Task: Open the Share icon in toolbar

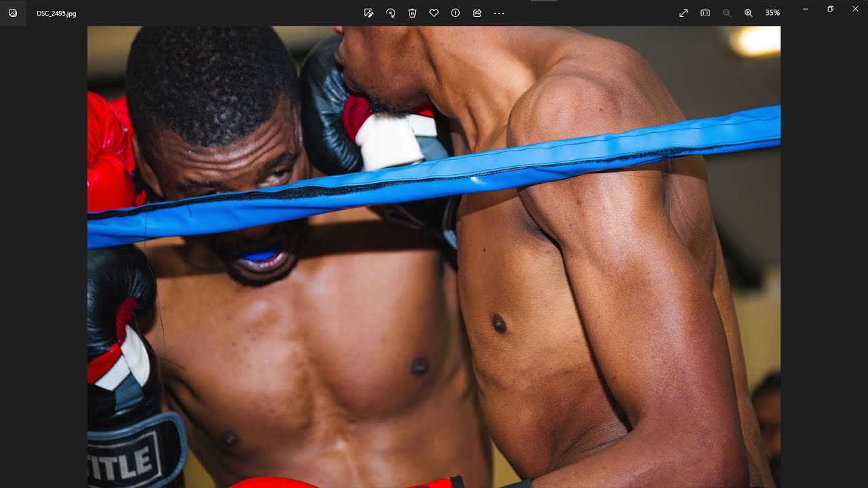Action: coord(477,13)
